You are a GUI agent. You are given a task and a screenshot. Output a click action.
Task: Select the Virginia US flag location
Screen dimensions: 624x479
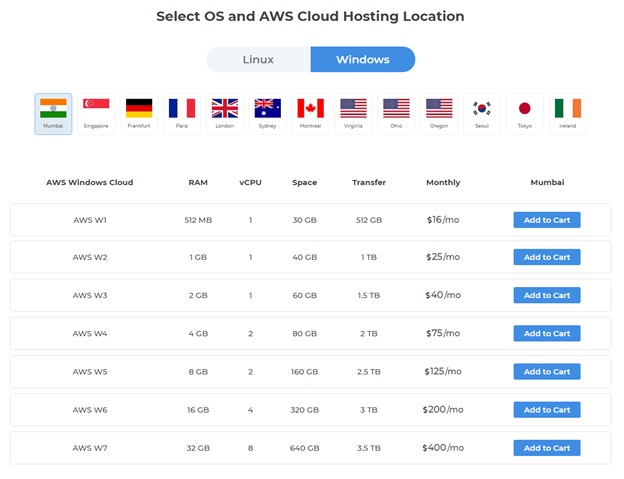[353, 114]
